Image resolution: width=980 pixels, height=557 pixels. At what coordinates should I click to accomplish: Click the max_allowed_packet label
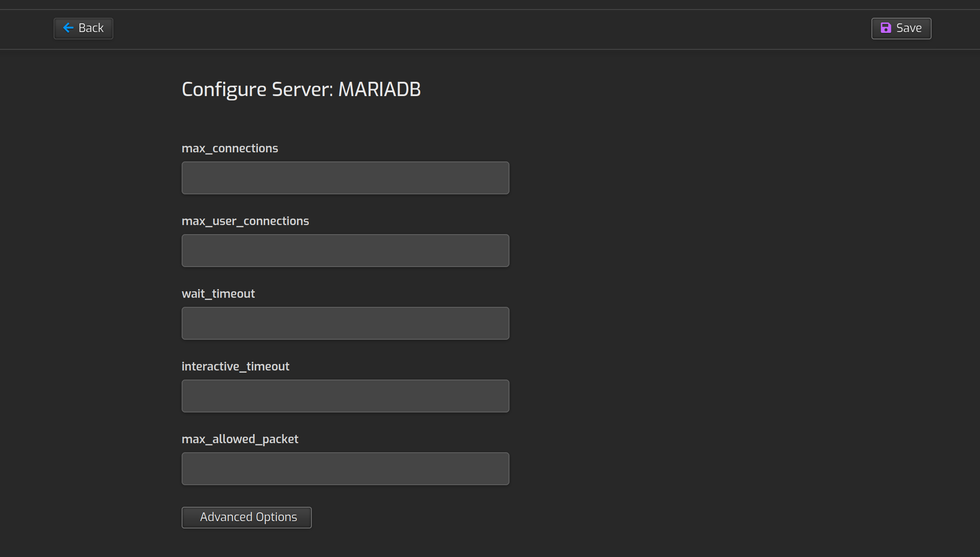point(240,439)
